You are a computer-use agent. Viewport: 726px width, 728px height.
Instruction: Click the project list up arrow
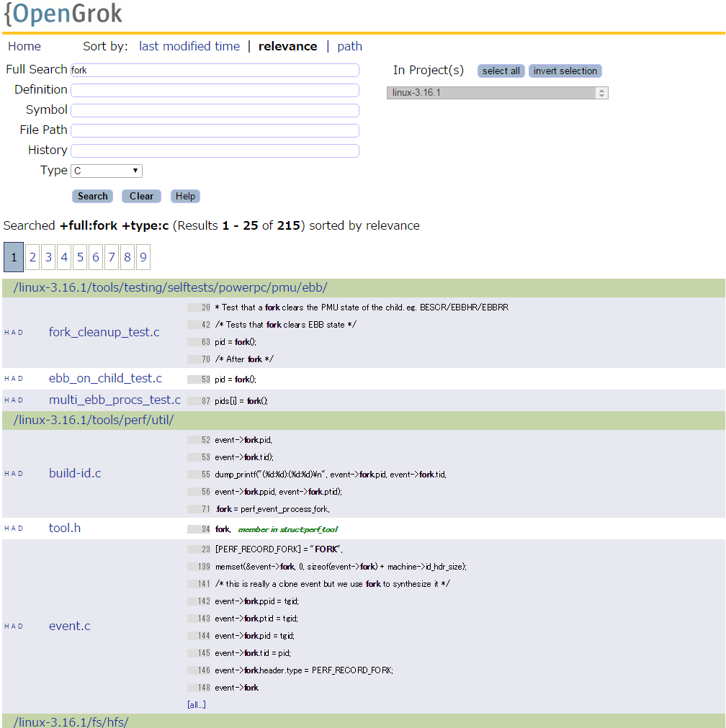pos(601,90)
